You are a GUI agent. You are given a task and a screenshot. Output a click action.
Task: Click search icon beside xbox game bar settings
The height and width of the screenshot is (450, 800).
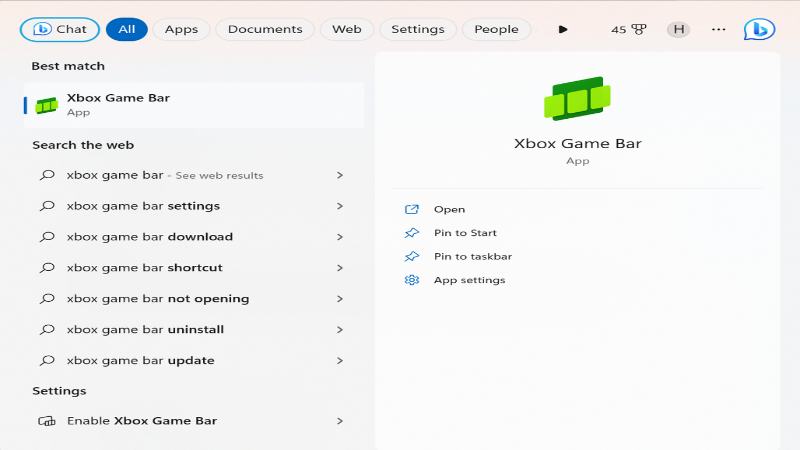coord(47,206)
